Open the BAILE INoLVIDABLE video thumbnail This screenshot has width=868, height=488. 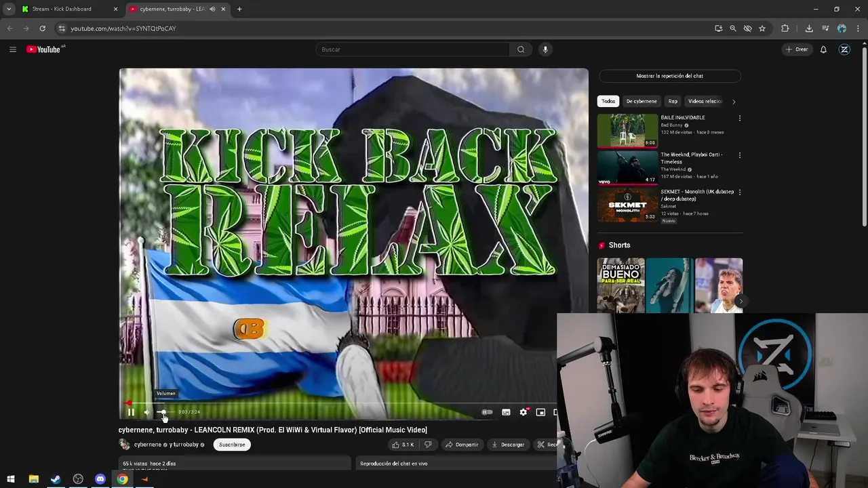(x=627, y=130)
